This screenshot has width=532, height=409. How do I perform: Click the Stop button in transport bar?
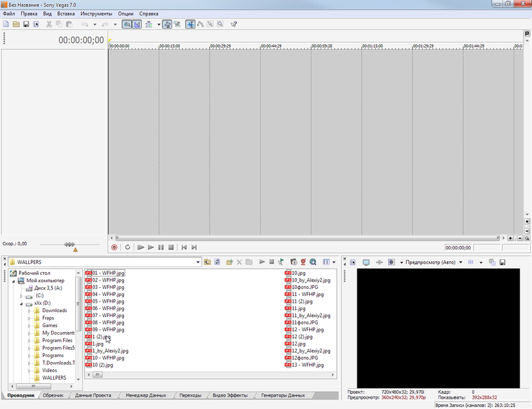click(171, 247)
